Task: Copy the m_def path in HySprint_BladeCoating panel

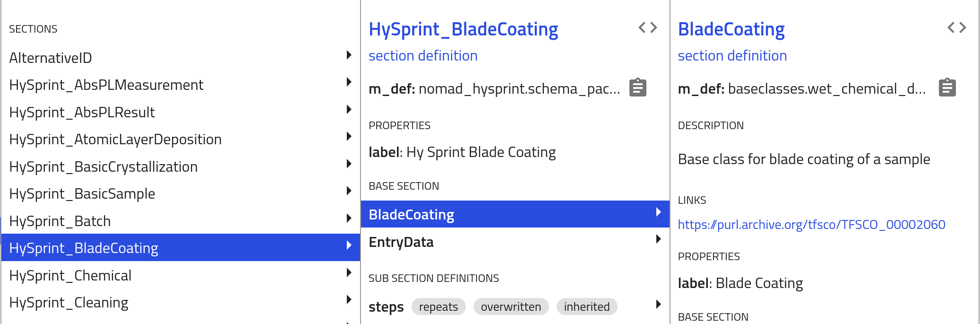Action: (637, 87)
